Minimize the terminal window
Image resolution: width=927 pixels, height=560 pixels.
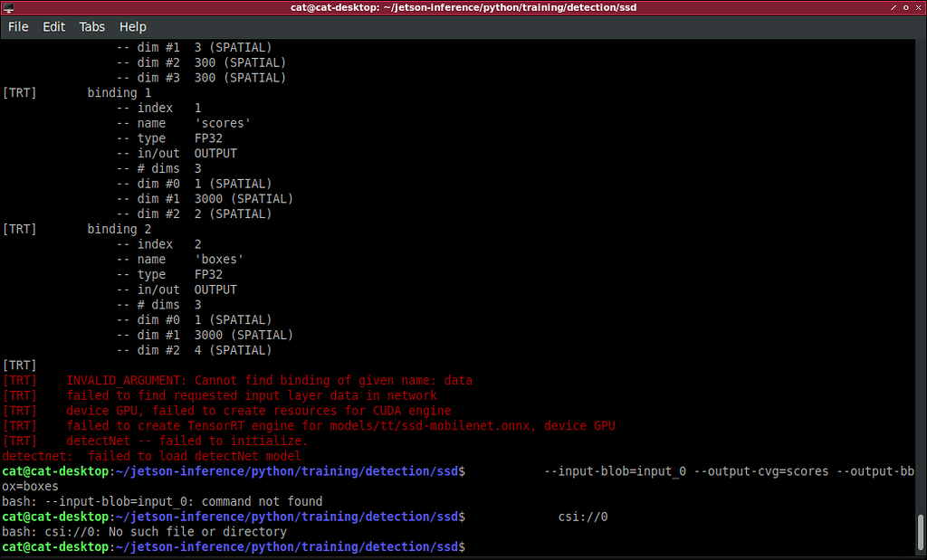pyautogui.click(x=894, y=7)
